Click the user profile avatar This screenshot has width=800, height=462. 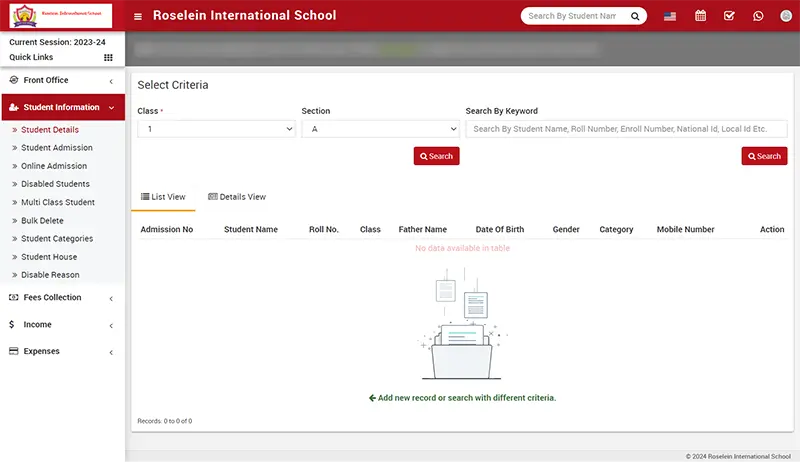785,16
